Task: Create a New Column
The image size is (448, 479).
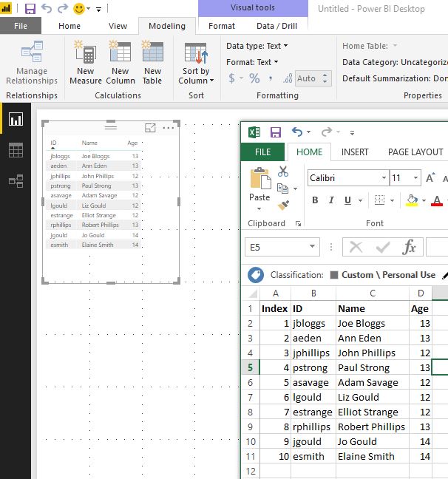Action: point(121,63)
